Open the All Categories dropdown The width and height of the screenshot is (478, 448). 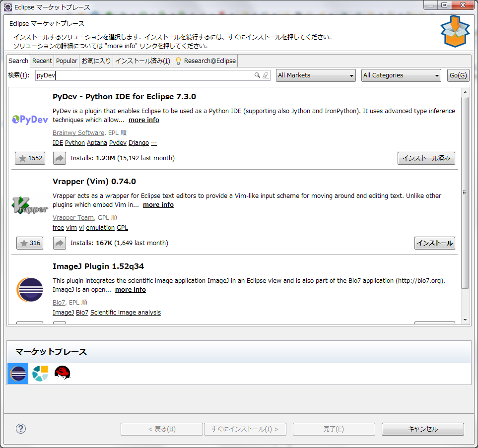coord(401,75)
